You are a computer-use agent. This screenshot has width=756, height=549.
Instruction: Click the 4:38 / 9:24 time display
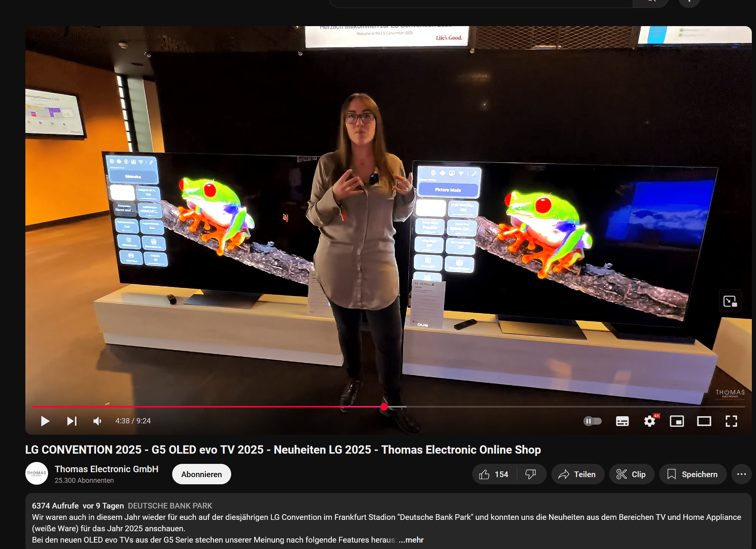point(133,421)
